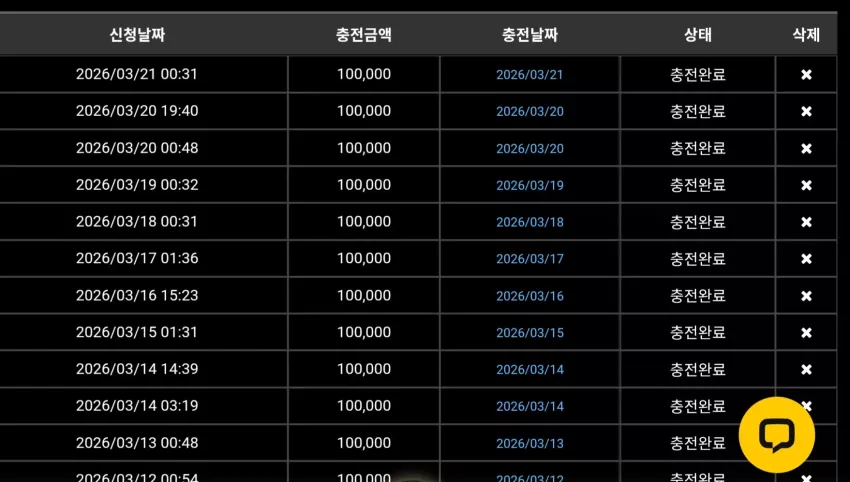The width and height of the screenshot is (850, 482).
Task: Delete the 2026/03/19 00:32 row
Action: coord(806,185)
